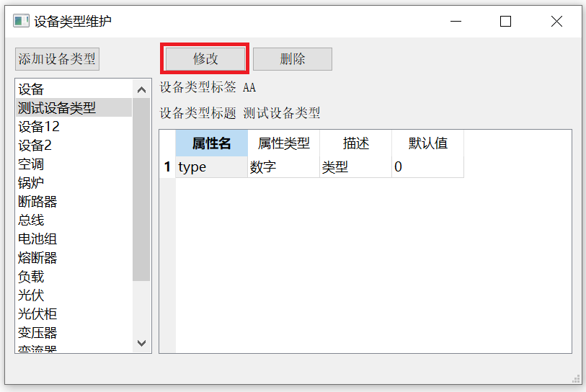Select the type cell in row 1
The width and height of the screenshot is (586, 392).
211,166
